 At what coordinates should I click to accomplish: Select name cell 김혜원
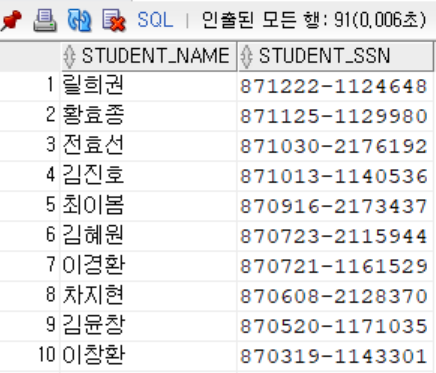click(148, 236)
